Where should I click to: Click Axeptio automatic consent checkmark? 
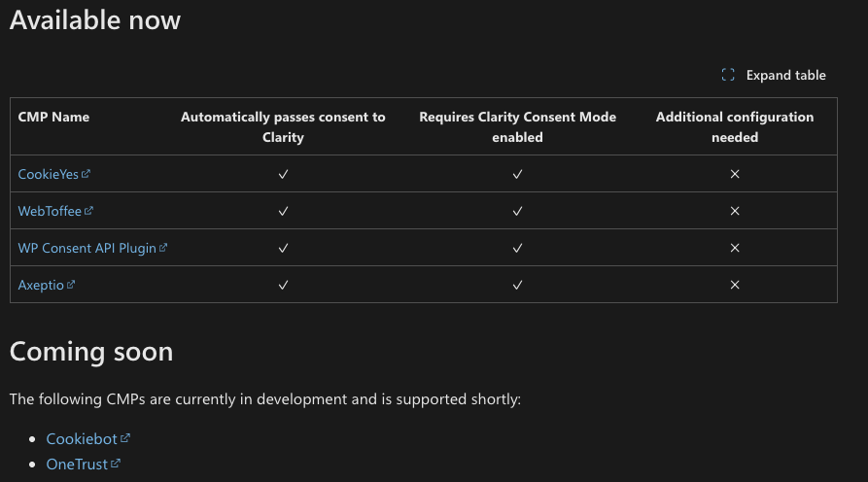(283, 285)
